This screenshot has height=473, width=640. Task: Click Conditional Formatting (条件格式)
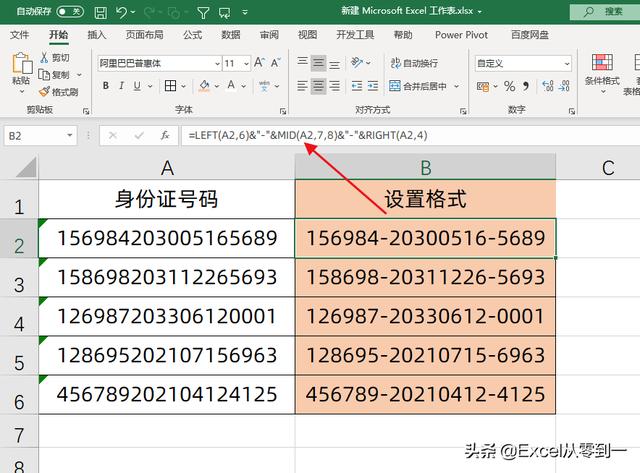pos(602,73)
